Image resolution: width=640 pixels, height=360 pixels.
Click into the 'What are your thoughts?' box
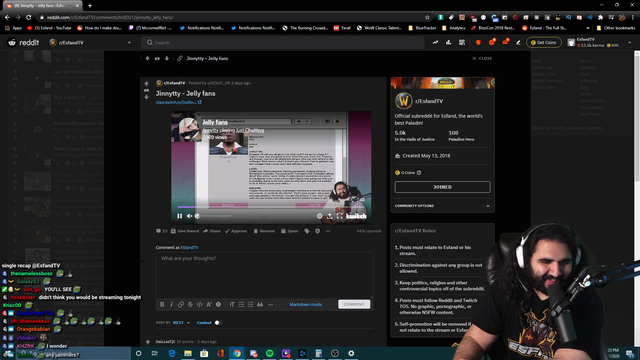coord(264,275)
